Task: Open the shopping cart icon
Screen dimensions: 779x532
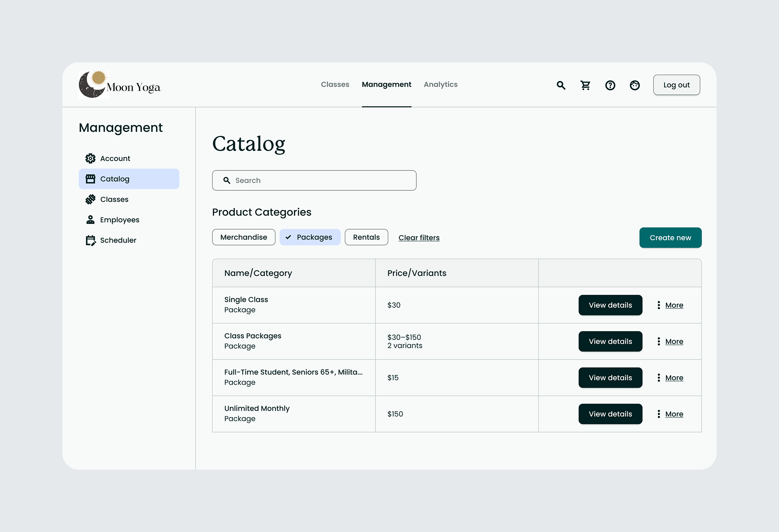Action: coord(585,85)
